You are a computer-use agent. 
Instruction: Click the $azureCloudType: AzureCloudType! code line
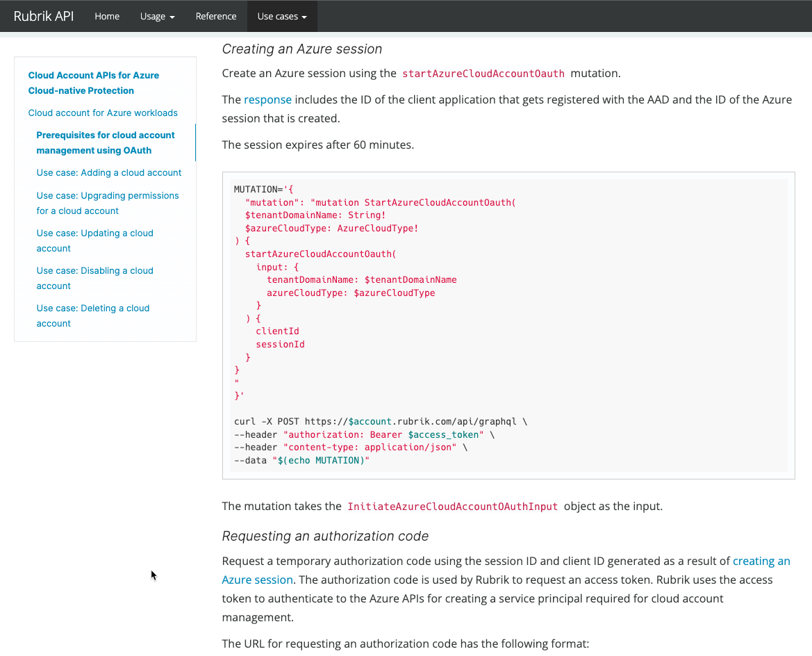[x=331, y=228]
